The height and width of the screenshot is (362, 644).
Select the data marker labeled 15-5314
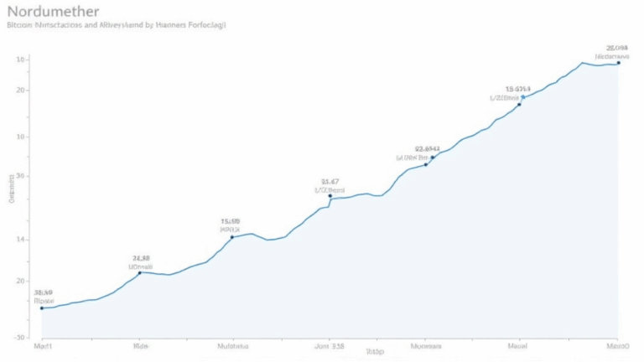(520, 104)
